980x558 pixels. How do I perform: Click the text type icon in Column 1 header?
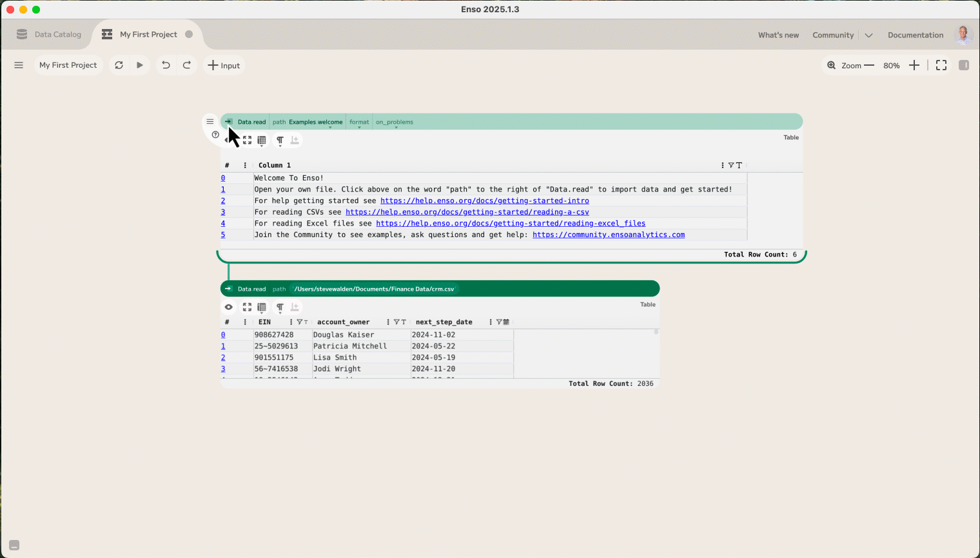click(739, 166)
